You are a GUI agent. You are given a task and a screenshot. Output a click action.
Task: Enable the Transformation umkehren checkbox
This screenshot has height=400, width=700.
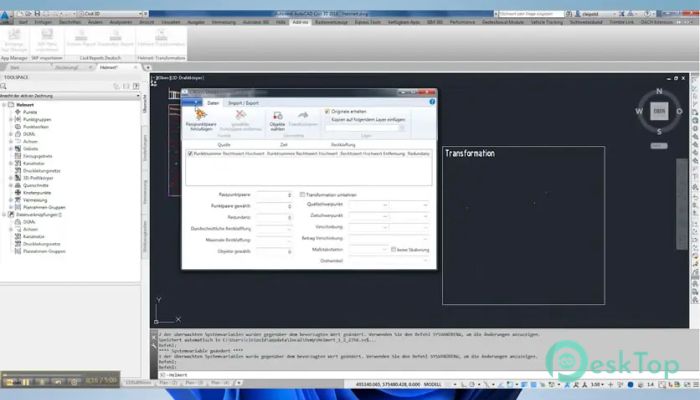point(302,194)
